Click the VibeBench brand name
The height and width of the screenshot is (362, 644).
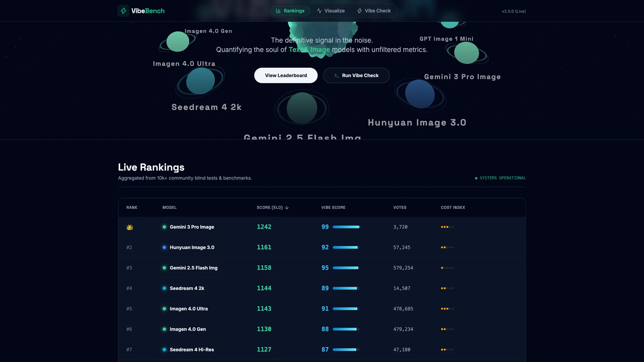tap(148, 11)
